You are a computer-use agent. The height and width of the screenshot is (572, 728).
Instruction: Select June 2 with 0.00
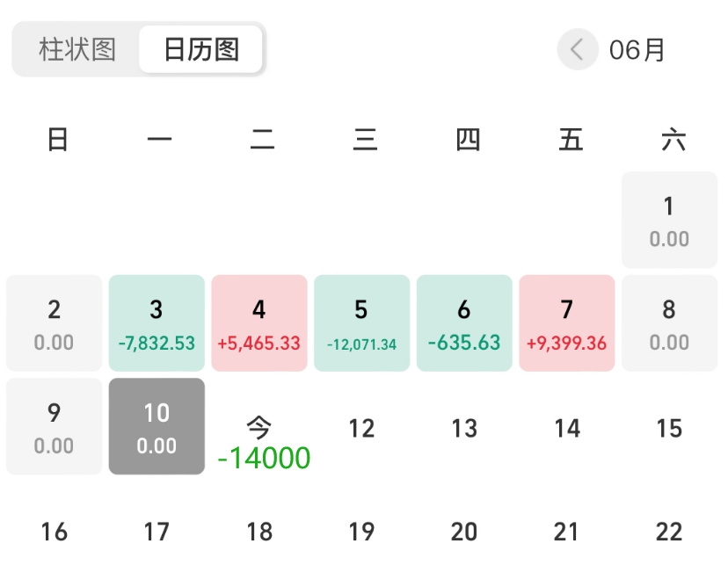(x=54, y=323)
